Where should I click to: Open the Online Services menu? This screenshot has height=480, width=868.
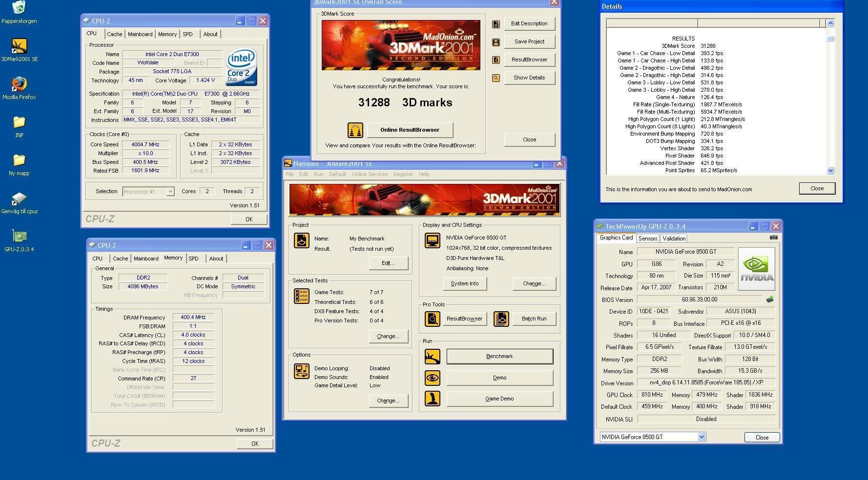click(370, 174)
